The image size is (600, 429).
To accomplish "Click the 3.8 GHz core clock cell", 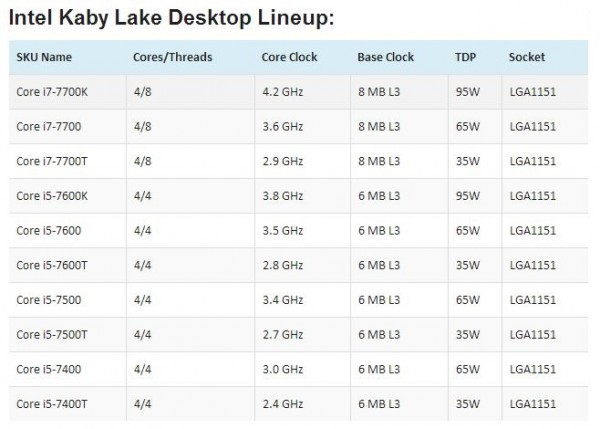I will 281,195.
